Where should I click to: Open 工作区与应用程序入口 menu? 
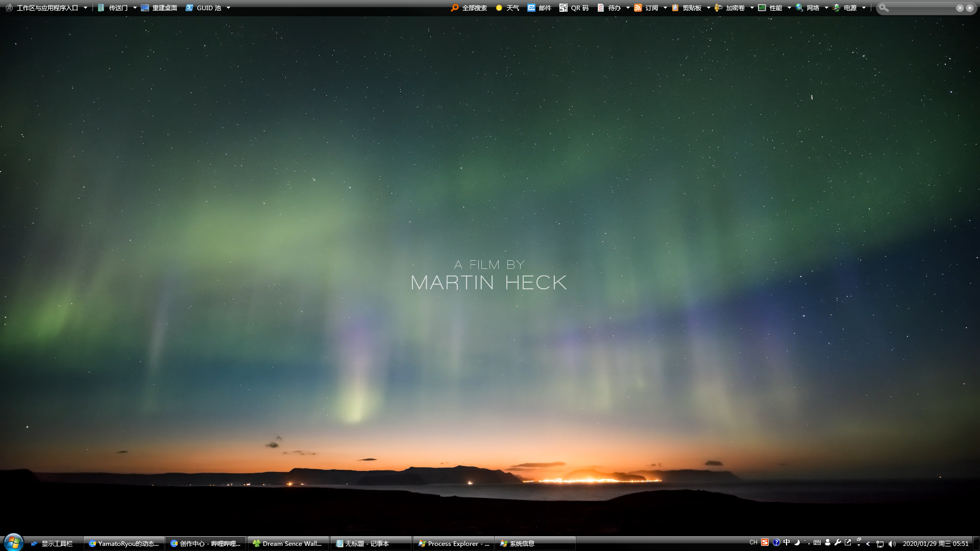(42, 8)
